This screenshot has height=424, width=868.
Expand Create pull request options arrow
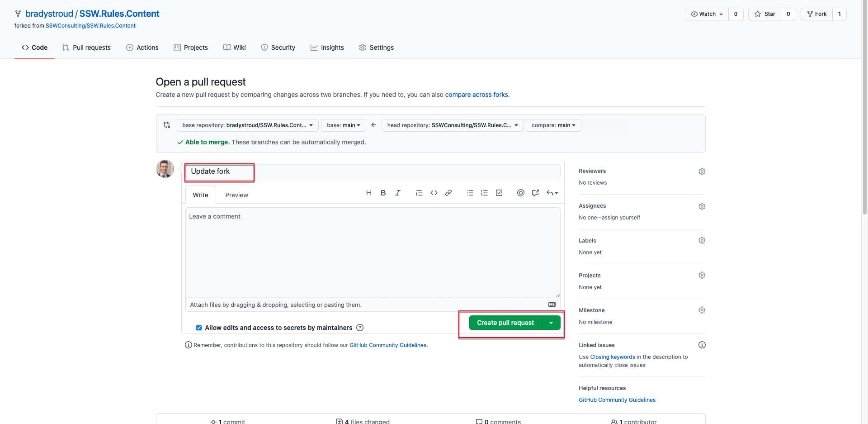pos(551,323)
